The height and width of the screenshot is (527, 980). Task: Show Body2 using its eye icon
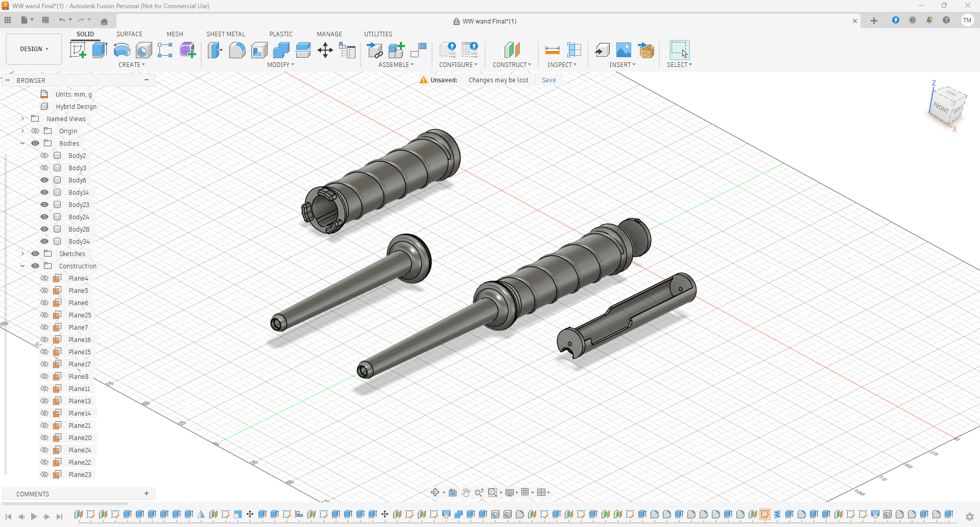pos(44,155)
